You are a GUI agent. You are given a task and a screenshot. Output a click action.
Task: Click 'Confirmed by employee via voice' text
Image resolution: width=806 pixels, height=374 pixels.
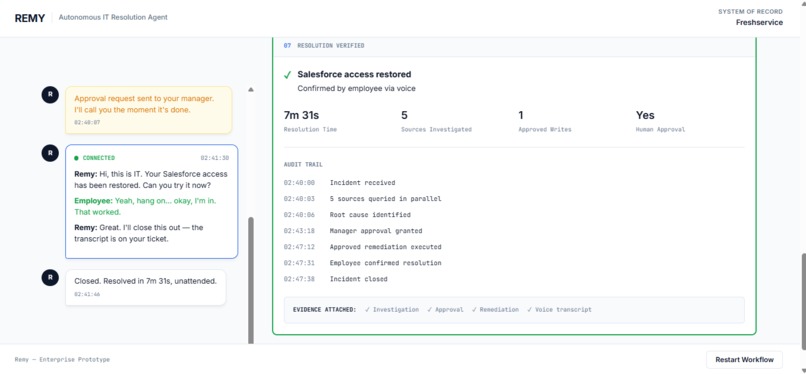356,88
